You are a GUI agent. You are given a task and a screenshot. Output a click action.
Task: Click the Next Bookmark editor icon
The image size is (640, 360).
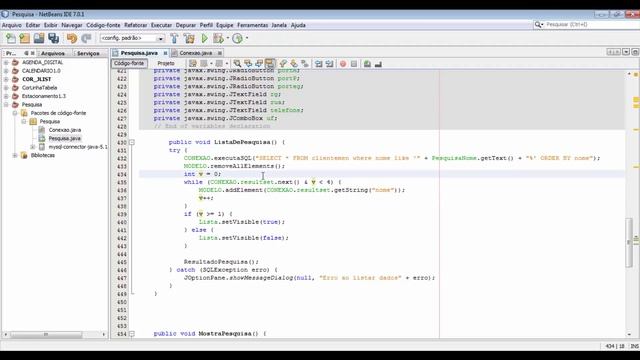coord(294,64)
